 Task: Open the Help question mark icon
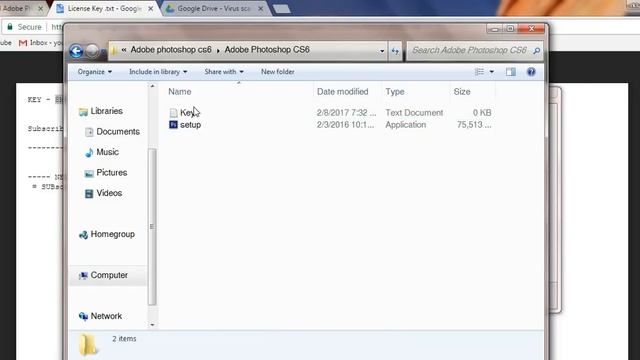[531, 72]
